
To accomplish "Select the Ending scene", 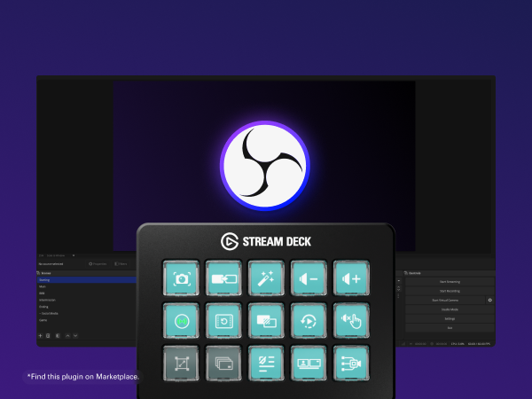I will (x=87, y=307).
